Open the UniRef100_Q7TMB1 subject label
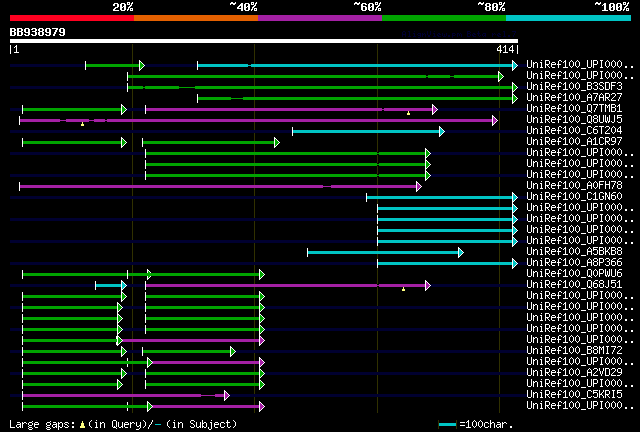Viewport: 640px width, 432px height. click(574, 109)
